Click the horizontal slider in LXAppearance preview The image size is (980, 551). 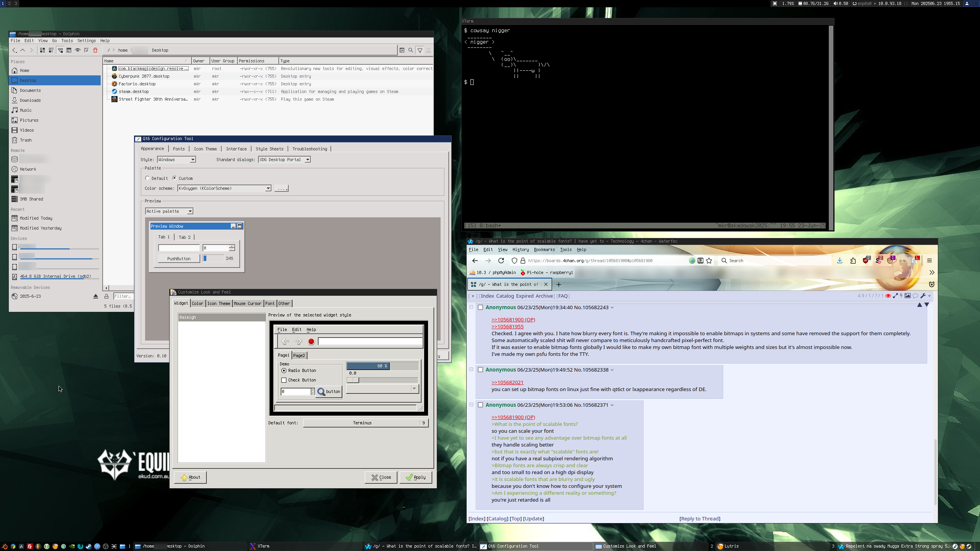coord(382,380)
